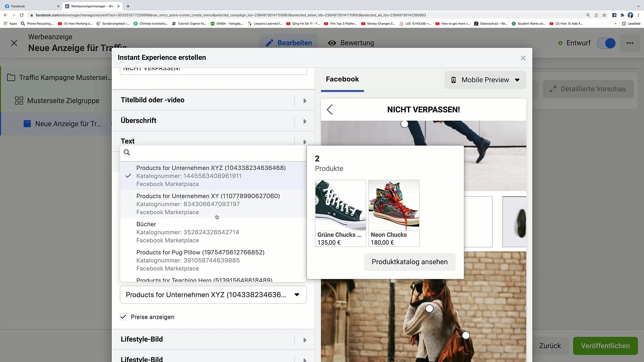The height and width of the screenshot is (362, 644).
Task: Select Musterseite Zielgruppe ad set
Action: (57, 101)
